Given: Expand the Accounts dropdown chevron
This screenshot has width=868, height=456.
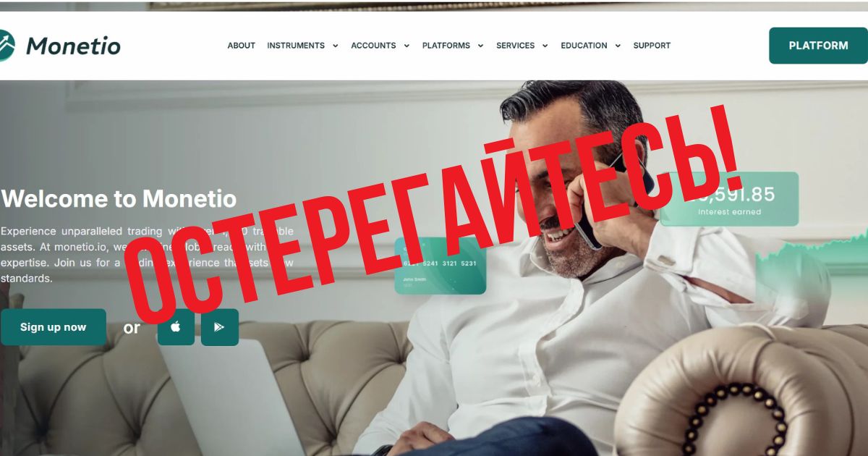Looking at the screenshot, I should coord(407,46).
